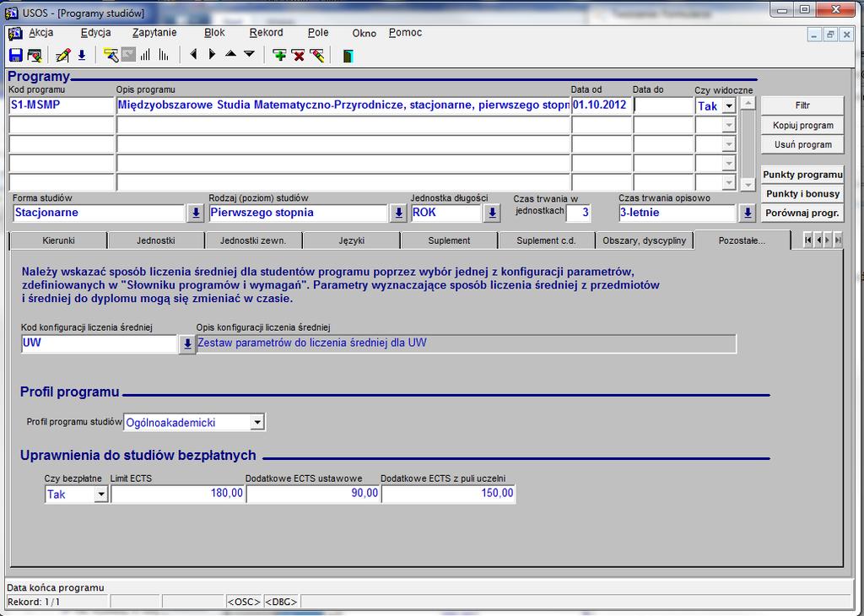
Task: Open the Akcja menu
Action: tap(41, 33)
